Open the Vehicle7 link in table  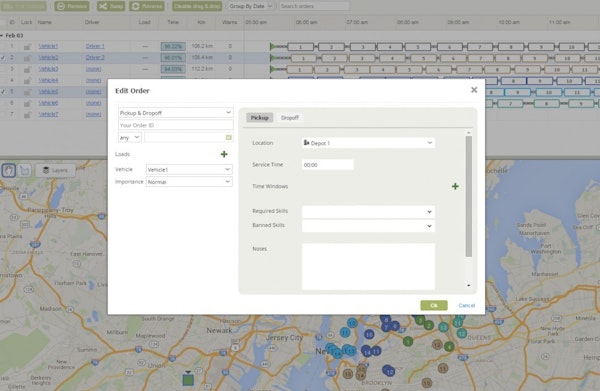click(48, 114)
